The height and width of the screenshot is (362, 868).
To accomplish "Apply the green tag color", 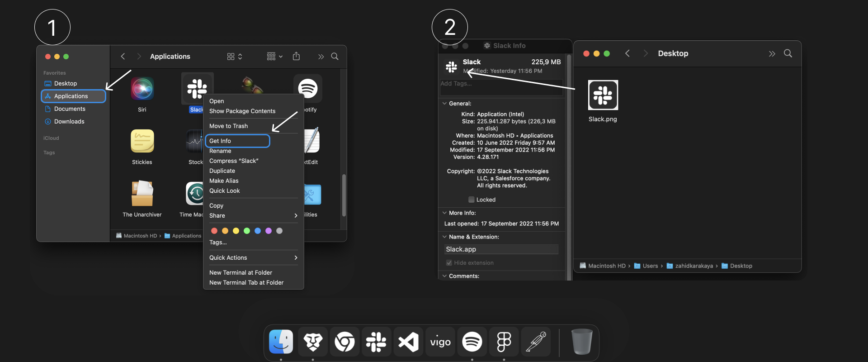I will [x=247, y=231].
